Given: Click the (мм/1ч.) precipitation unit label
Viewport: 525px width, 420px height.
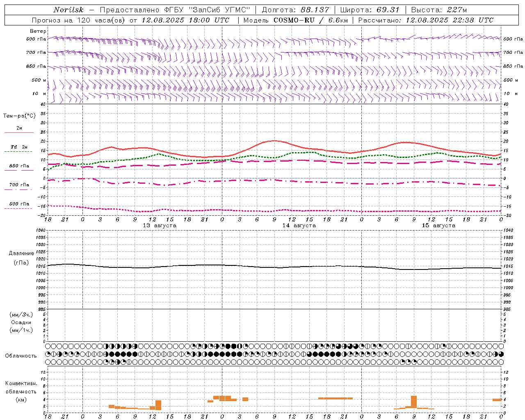Looking at the screenshot, I should (21, 330).
